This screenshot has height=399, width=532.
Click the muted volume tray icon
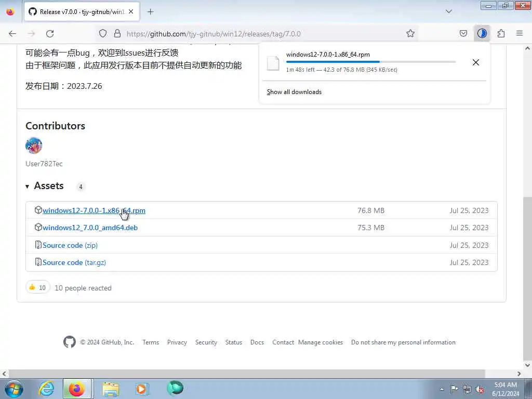pos(480,390)
